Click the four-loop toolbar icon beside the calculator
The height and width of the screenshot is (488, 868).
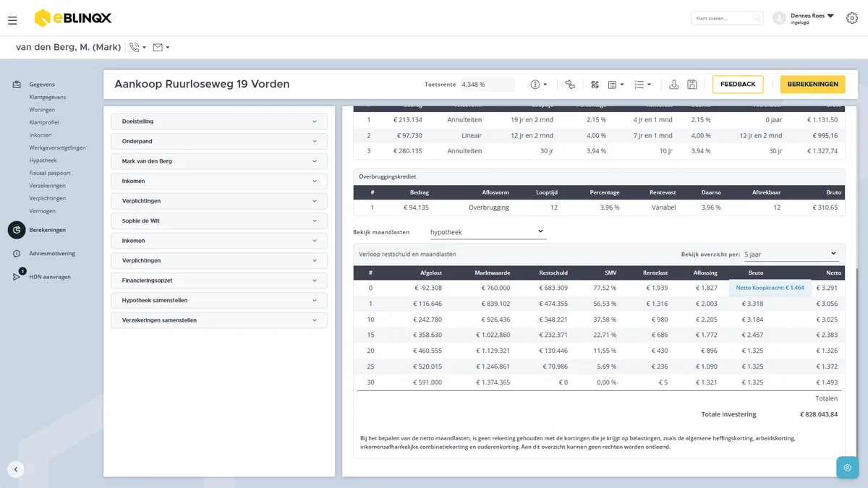tap(595, 85)
